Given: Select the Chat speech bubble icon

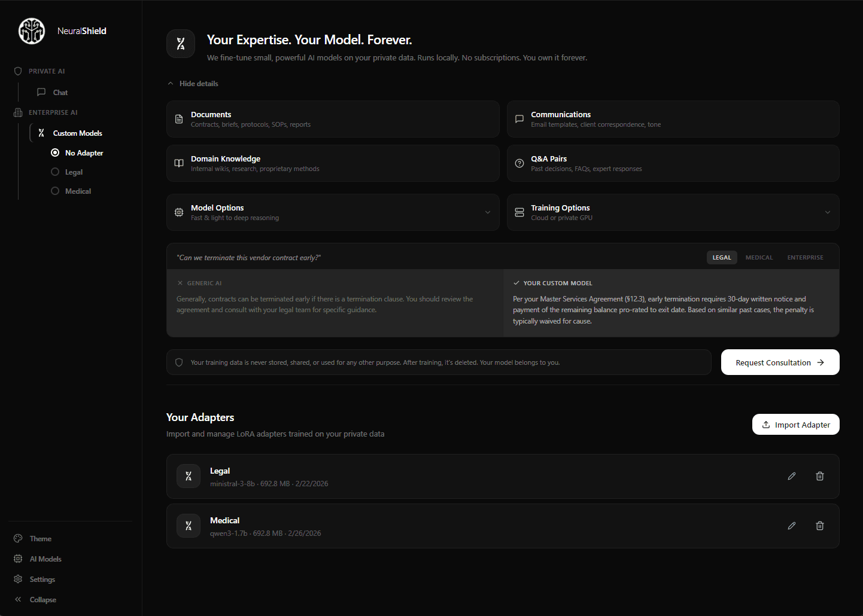Looking at the screenshot, I should [x=41, y=92].
